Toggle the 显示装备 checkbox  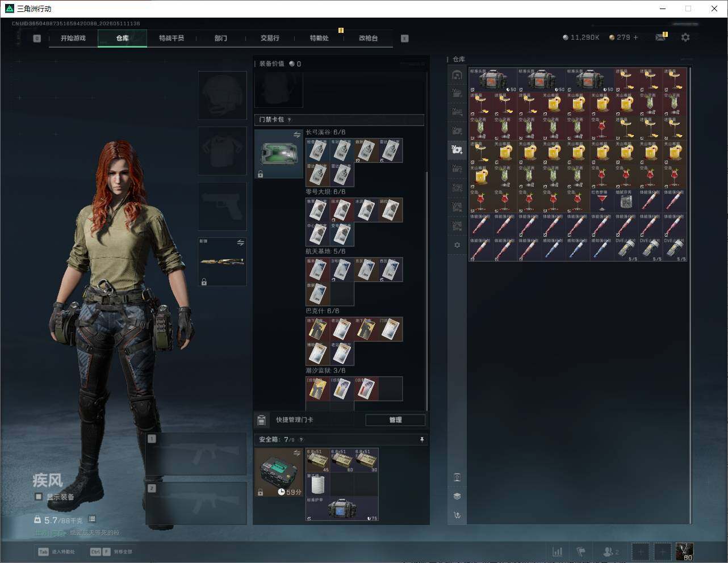(39, 497)
